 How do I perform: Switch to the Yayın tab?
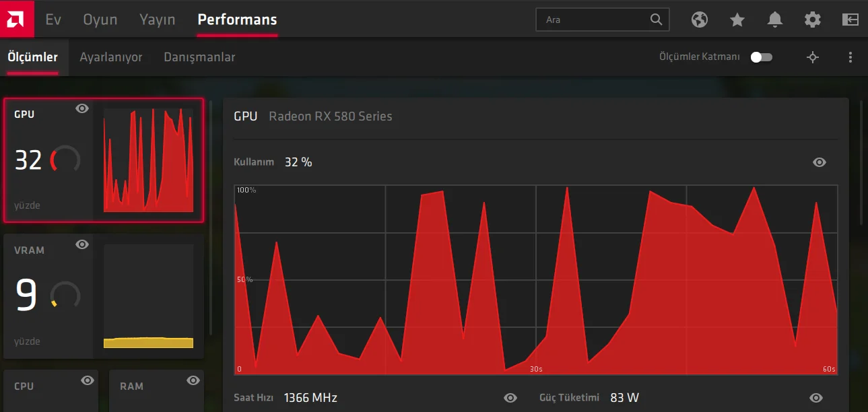(158, 20)
